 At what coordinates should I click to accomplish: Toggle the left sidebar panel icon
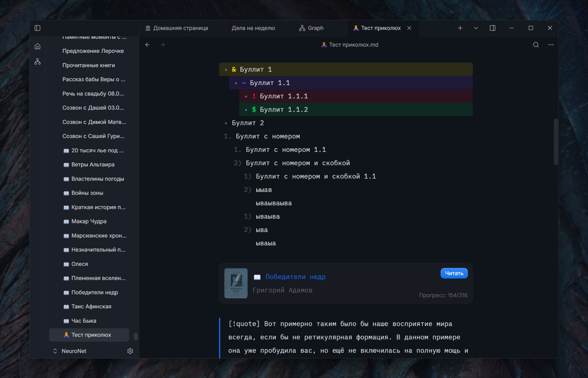coord(37,28)
